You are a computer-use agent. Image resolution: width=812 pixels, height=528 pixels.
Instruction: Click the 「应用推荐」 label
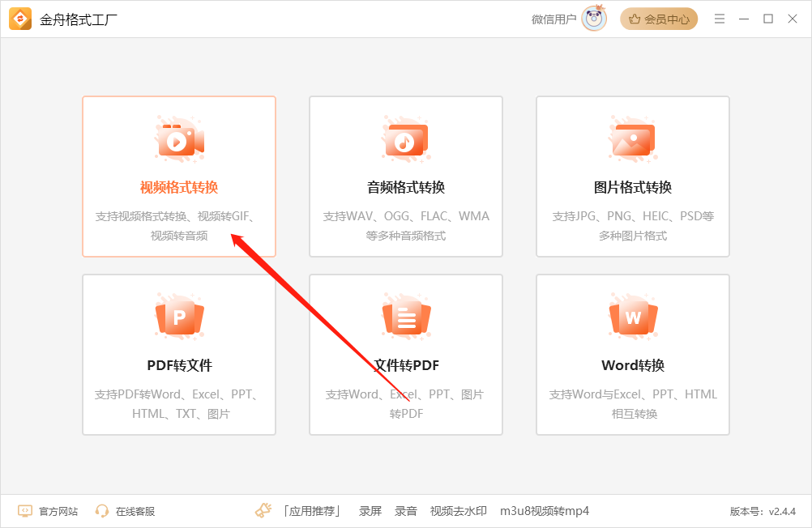(x=312, y=512)
